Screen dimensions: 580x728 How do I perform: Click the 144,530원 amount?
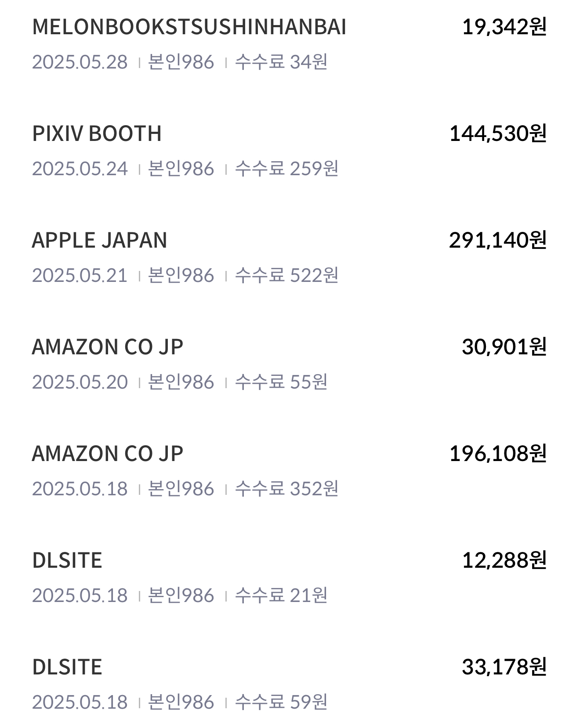pyautogui.click(x=498, y=133)
